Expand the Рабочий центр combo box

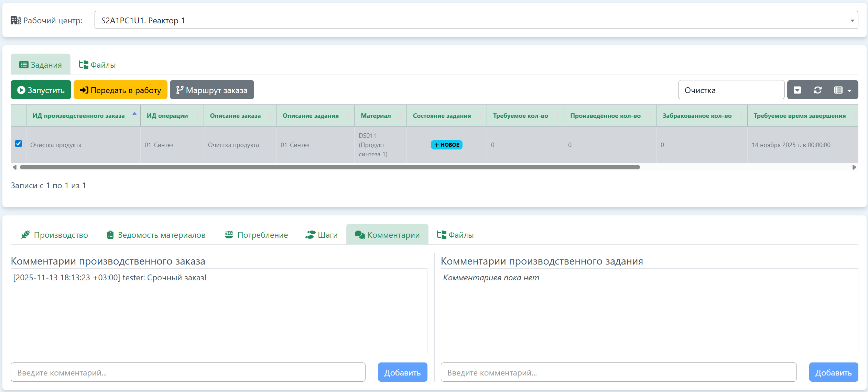click(476, 20)
